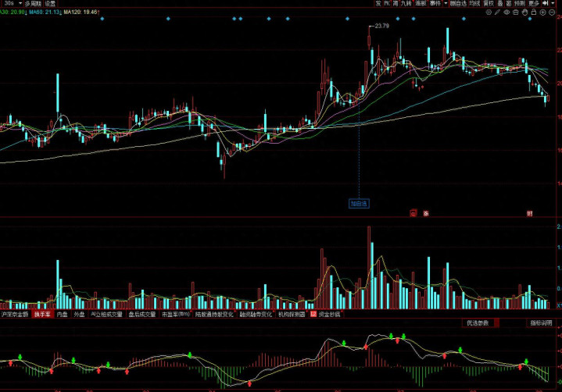Click the box archive icon above chart
The image size is (562, 392).
tap(515, 12)
